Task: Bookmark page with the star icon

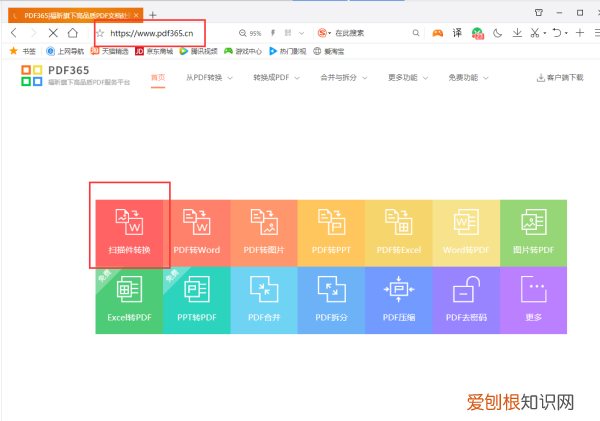Action: [x=100, y=33]
